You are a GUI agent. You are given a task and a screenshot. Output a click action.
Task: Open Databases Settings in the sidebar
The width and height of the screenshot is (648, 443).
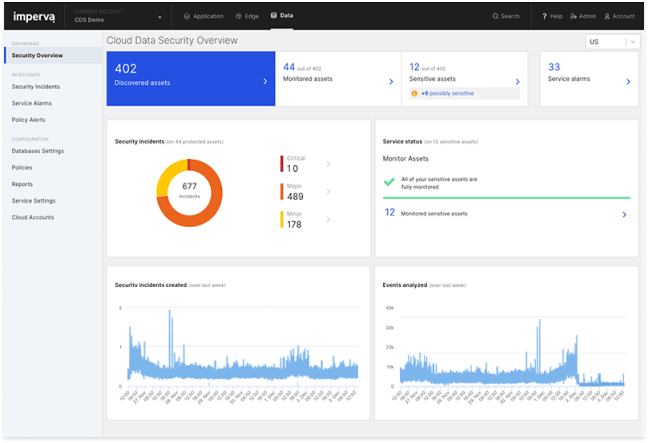tap(38, 151)
